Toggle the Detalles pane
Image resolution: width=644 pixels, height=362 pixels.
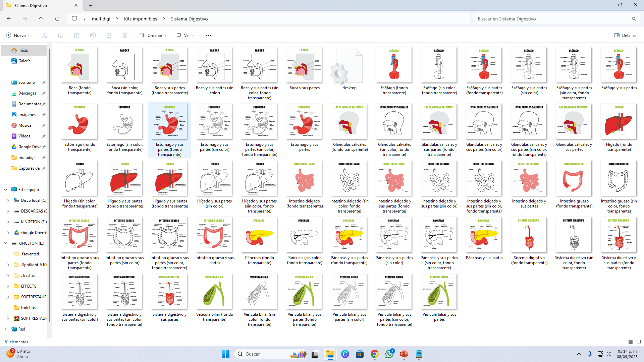pyautogui.click(x=625, y=35)
